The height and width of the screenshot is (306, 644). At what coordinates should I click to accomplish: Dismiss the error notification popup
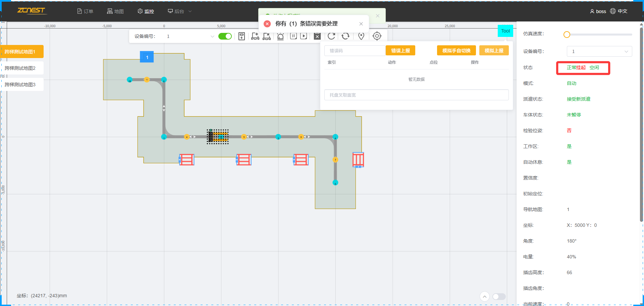(x=361, y=24)
